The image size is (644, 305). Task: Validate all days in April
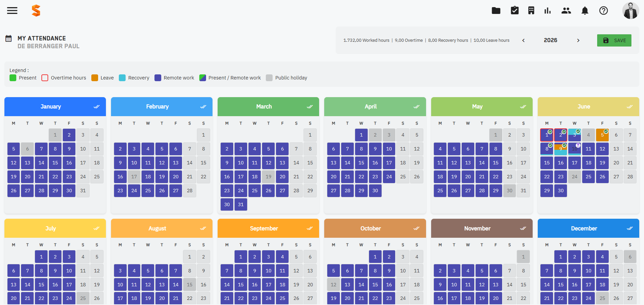416,107
